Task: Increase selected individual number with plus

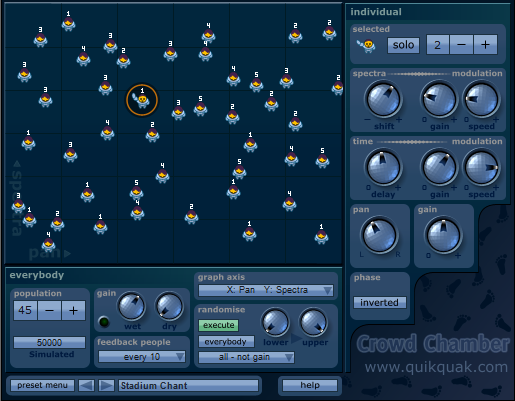Action: coord(485,45)
